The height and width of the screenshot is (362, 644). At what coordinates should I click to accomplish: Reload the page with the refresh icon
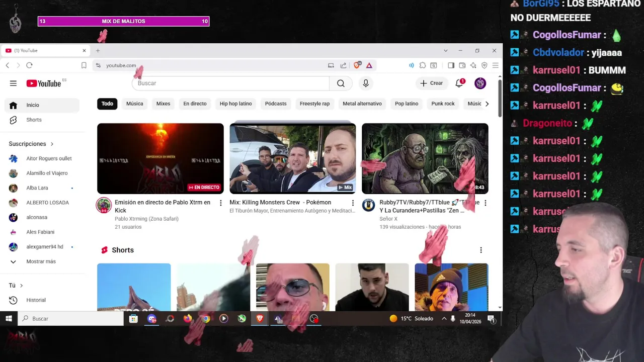[x=29, y=65]
